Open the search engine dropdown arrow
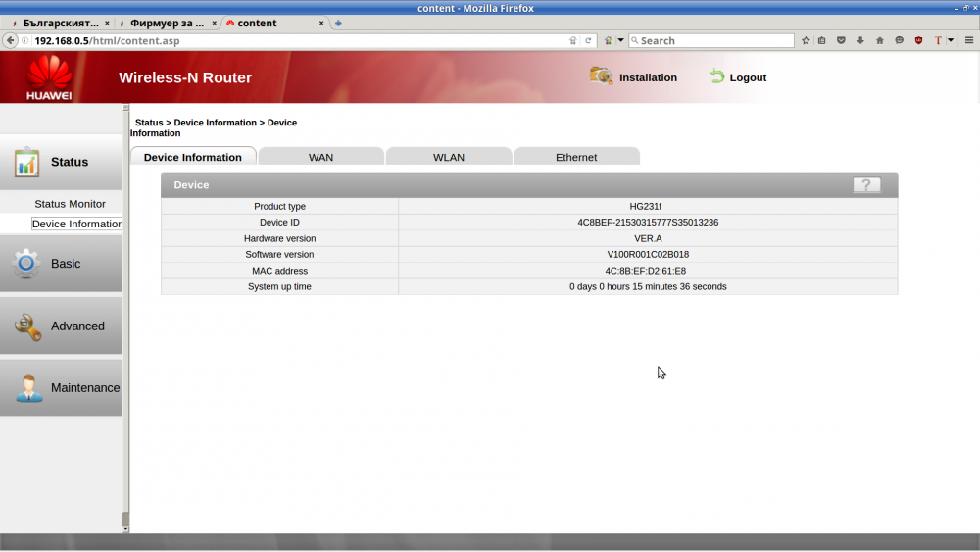 620,40
